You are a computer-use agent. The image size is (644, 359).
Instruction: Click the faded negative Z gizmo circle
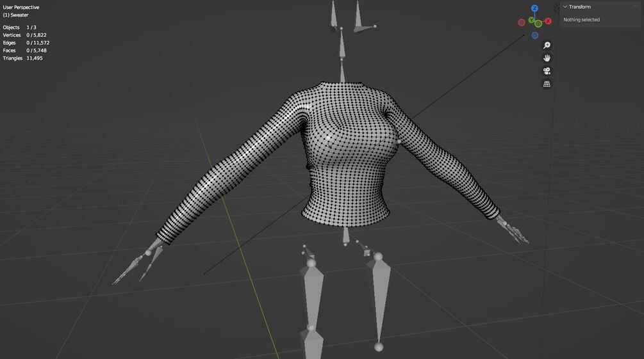pos(535,35)
